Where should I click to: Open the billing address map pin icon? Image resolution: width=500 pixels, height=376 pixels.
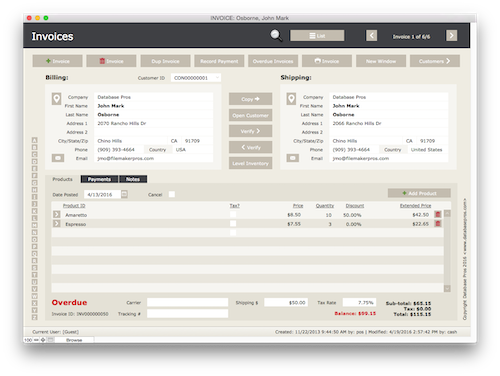56,99
